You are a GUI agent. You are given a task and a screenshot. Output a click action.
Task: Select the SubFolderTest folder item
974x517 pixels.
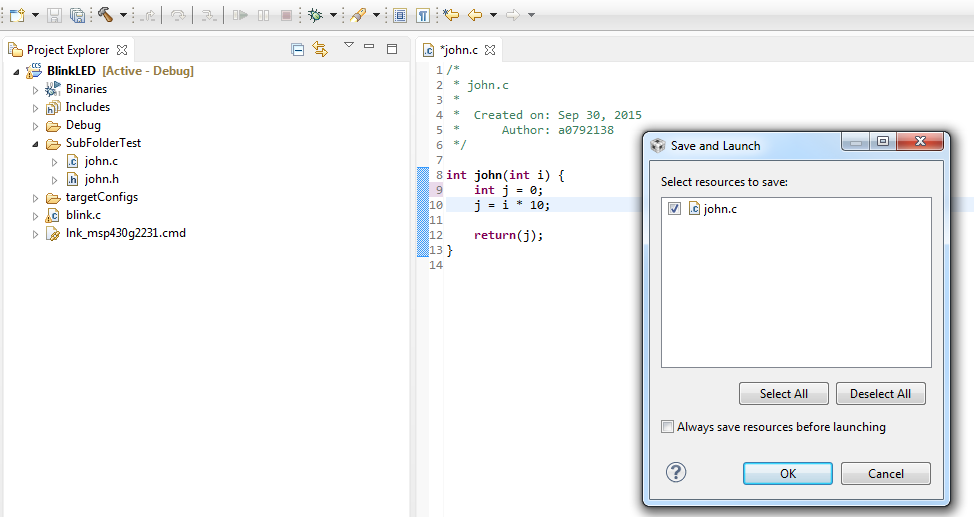103,143
